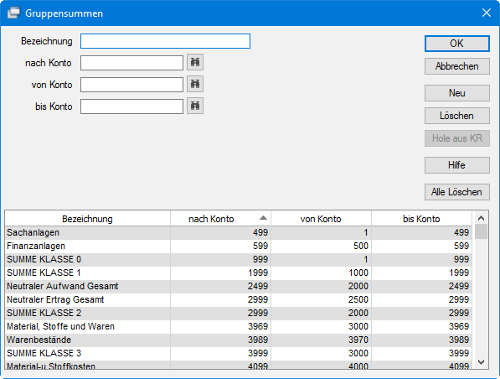Click the Gruppensummen window icon in title bar

point(14,13)
